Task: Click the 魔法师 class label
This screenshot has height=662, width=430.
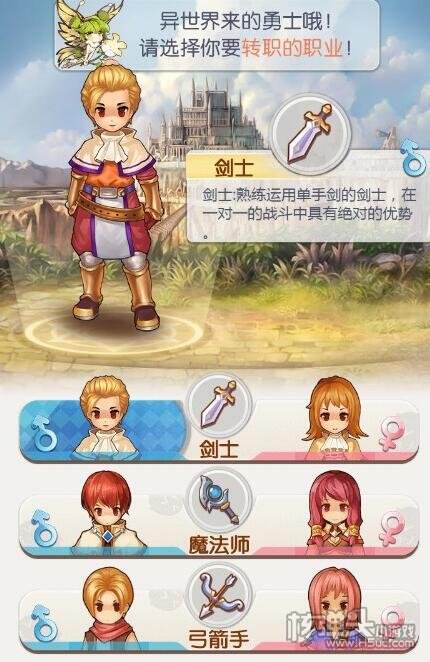Action: pyautogui.click(x=219, y=544)
